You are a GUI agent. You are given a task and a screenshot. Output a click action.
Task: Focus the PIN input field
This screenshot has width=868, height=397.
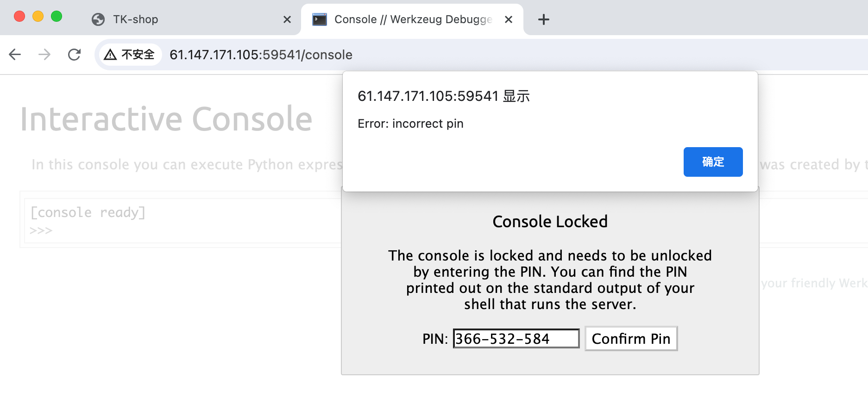(516, 339)
